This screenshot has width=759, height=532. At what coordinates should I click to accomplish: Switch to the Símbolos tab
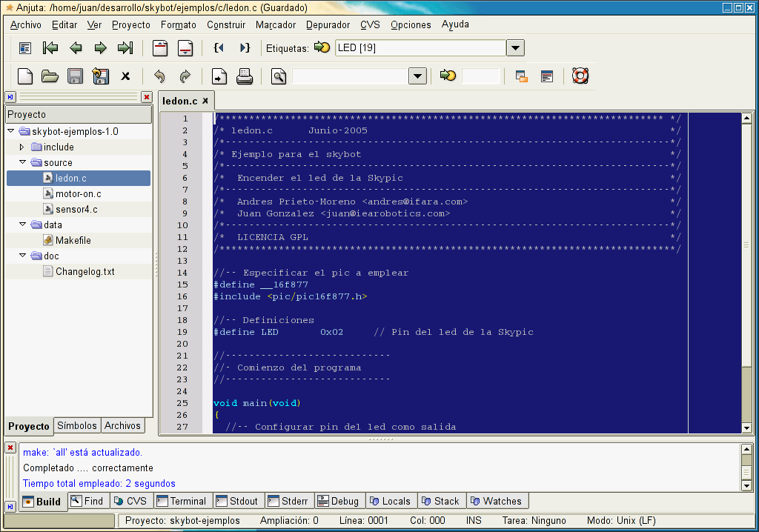click(x=77, y=426)
